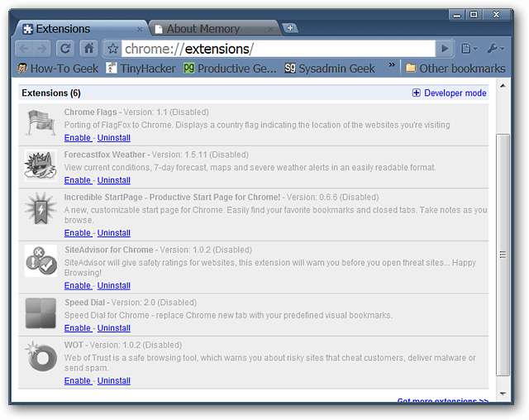Close the About Memory tab

point(269,30)
